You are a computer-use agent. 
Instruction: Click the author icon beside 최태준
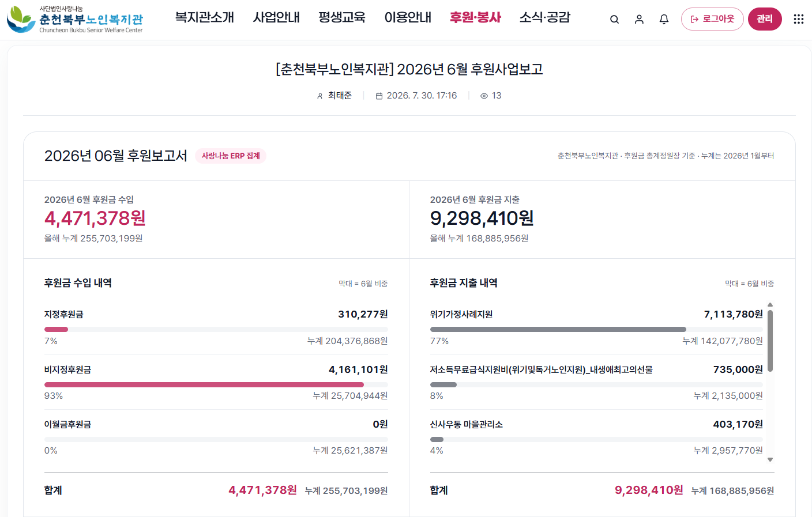pos(320,96)
